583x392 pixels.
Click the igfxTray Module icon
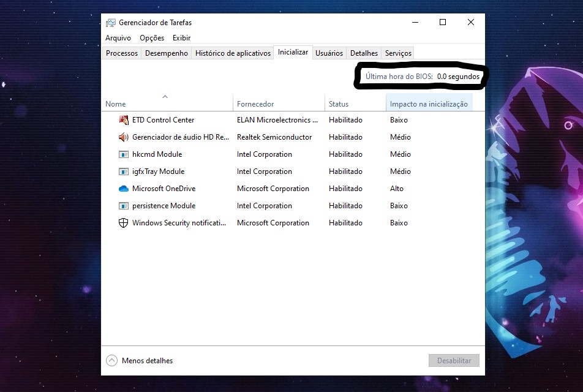[x=124, y=171]
